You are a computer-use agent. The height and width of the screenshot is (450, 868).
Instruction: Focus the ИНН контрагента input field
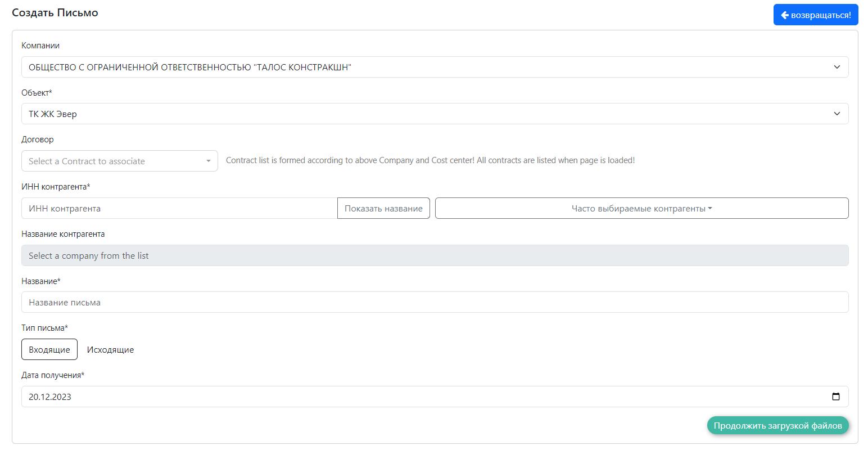[x=179, y=208]
